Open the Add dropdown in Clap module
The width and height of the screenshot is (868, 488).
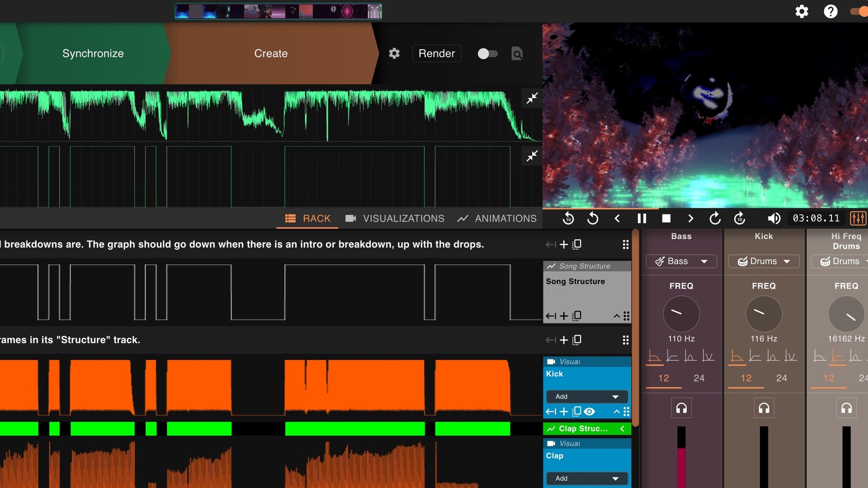587,478
